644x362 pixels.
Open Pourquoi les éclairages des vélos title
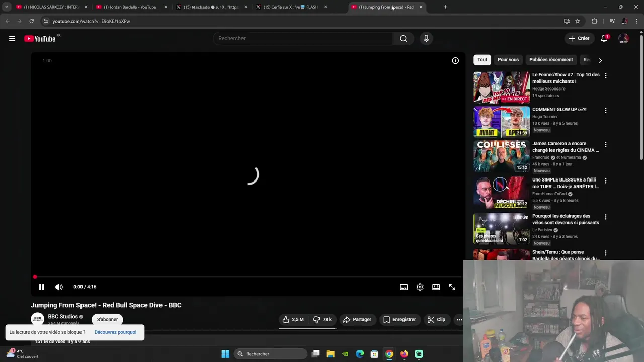566,219
